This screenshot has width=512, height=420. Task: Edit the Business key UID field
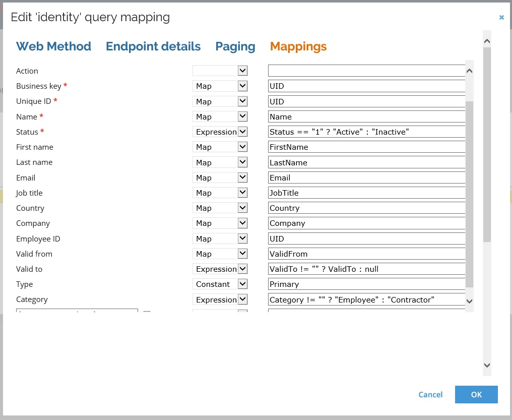pyautogui.click(x=366, y=86)
